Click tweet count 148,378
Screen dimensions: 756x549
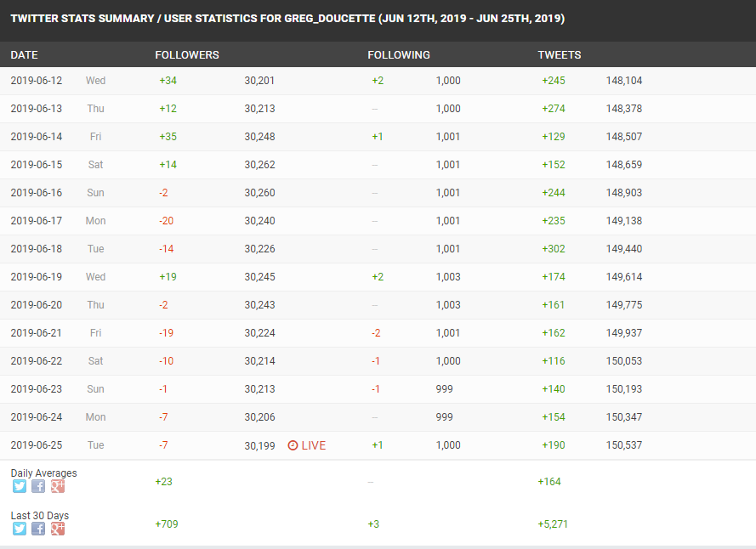click(x=624, y=109)
